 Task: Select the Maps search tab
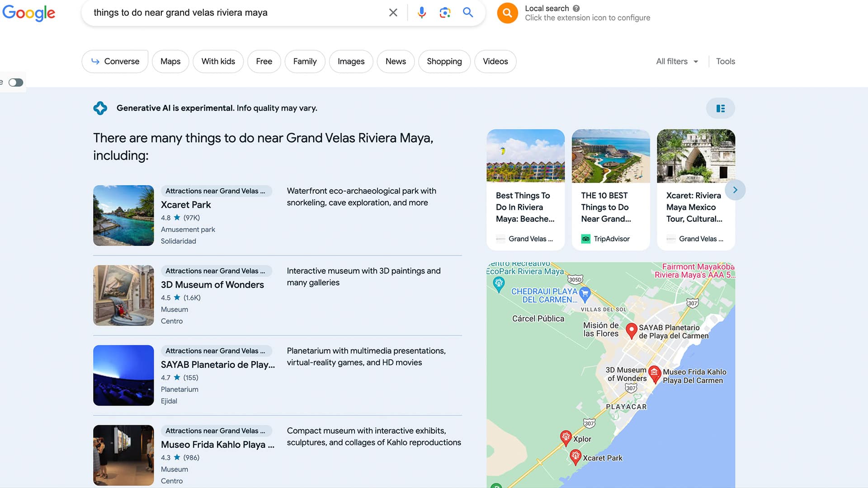coord(170,61)
